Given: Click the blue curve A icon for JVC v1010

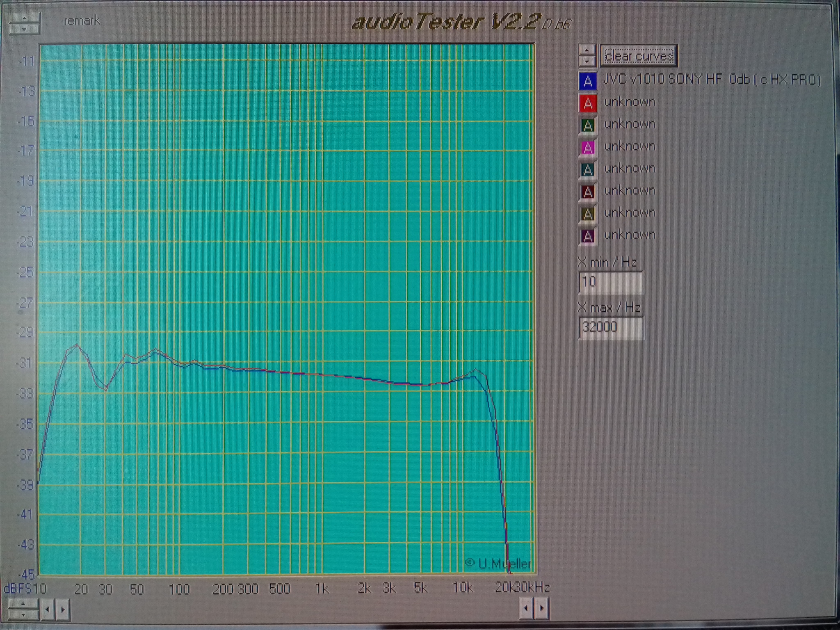Looking at the screenshot, I should (587, 81).
